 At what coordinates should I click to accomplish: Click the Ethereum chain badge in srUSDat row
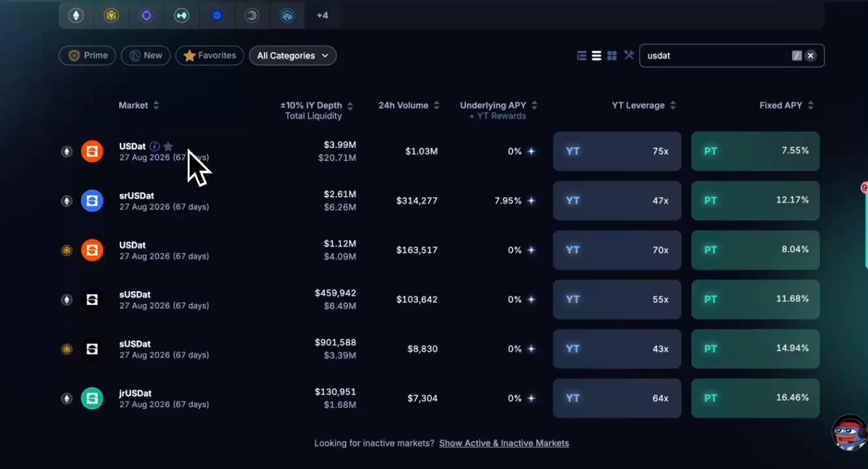click(67, 201)
